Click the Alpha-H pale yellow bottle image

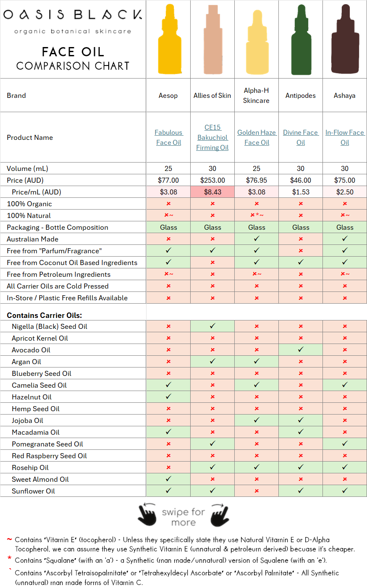(x=257, y=42)
